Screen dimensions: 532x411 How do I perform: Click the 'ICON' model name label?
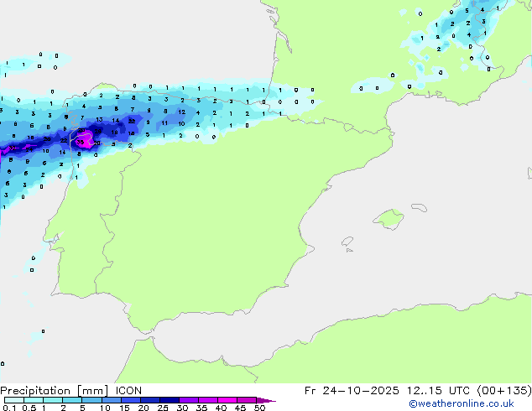point(128,391)
